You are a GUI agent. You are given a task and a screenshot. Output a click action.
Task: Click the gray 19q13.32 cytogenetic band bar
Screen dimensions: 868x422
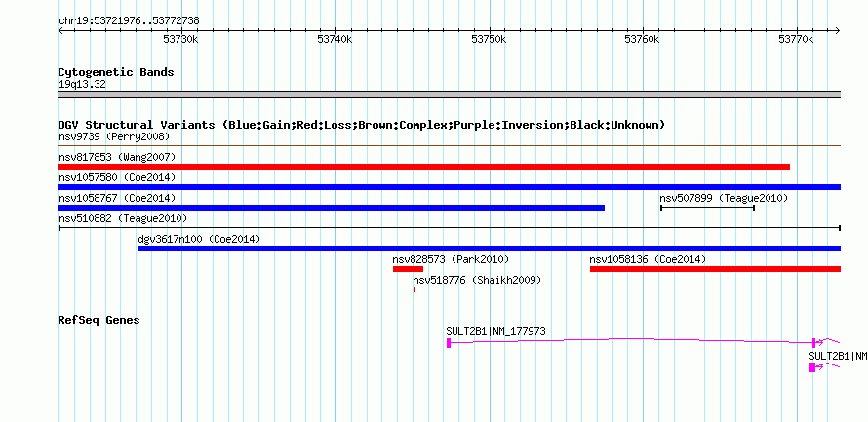[449, 95]
